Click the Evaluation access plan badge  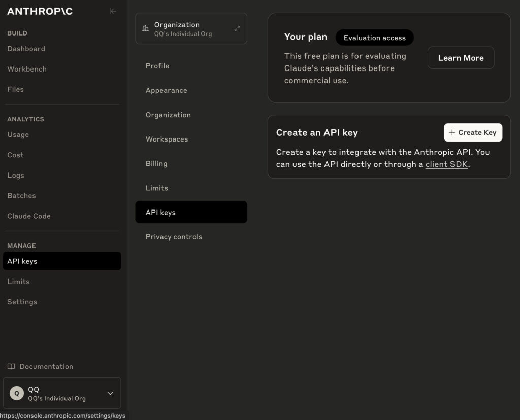point(374,38)
